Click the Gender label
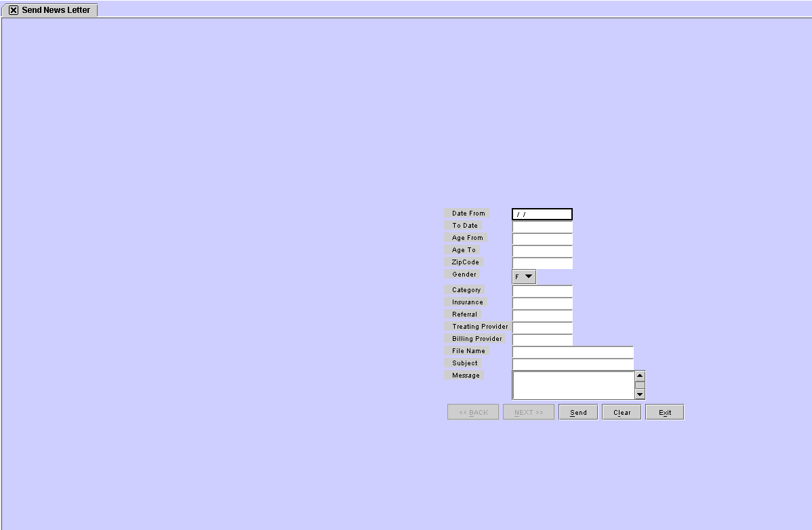Image resolution: width=812 pixels, height=530 pixels. pos(462,274)
